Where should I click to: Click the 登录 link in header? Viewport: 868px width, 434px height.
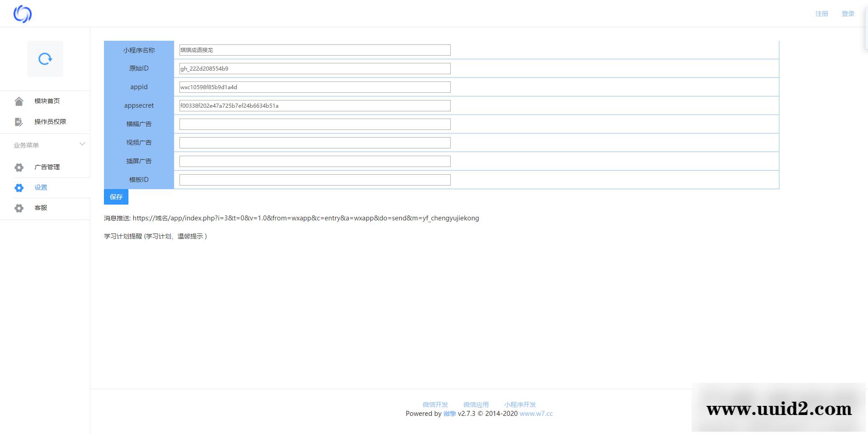click(x=848, y=14)
